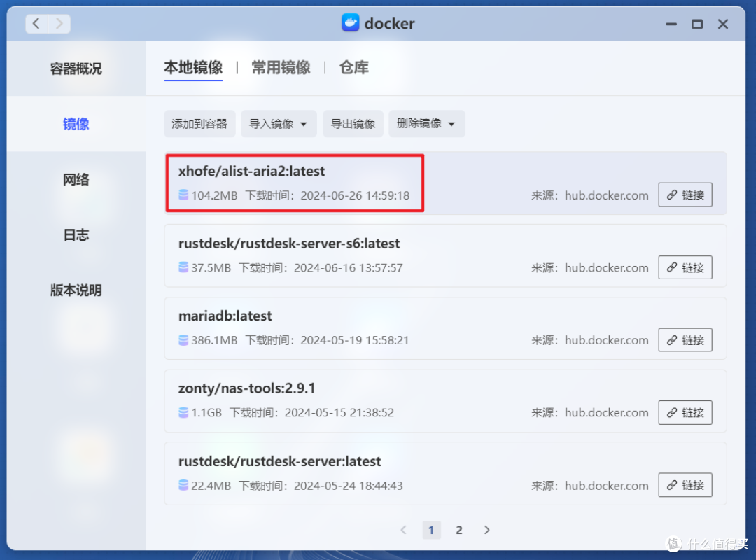Click disk size icon of mariadb image
Screen dimensions: 756x560
pyautogui.click(x=183, y=340)
